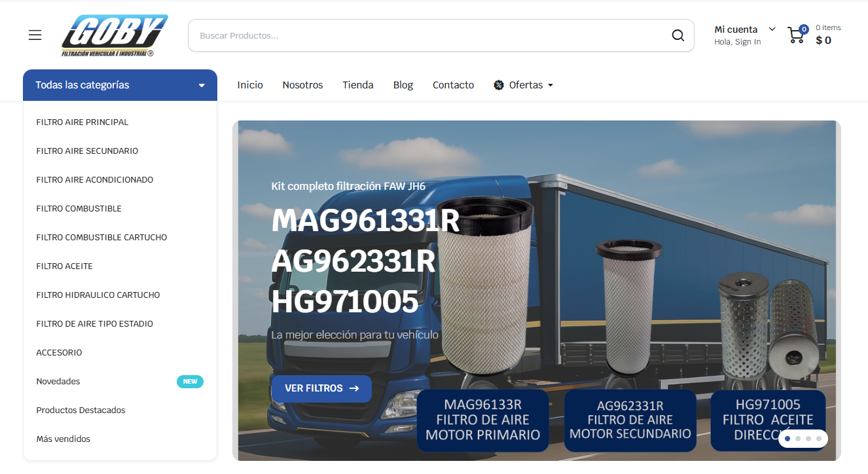868x474 pixels.
Task: Select the fourth carousel slide dot
Action: pyautogui.click(x=819, y=439)
